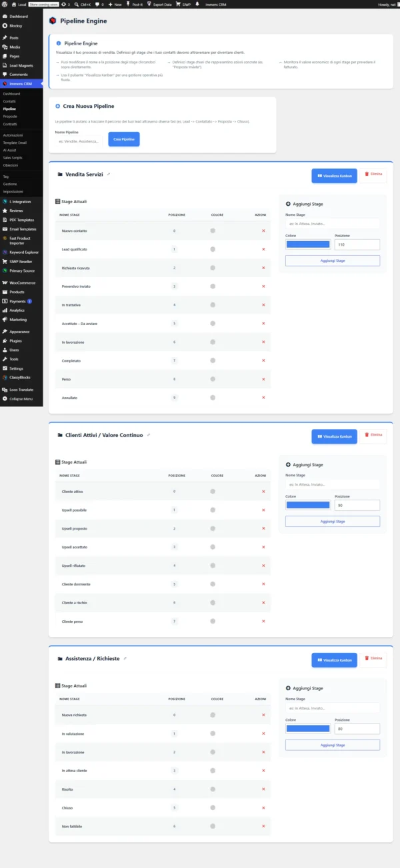
Task: Click Elimina for Vendita Servizi pipeline
Action: click(x=373, y=174)
